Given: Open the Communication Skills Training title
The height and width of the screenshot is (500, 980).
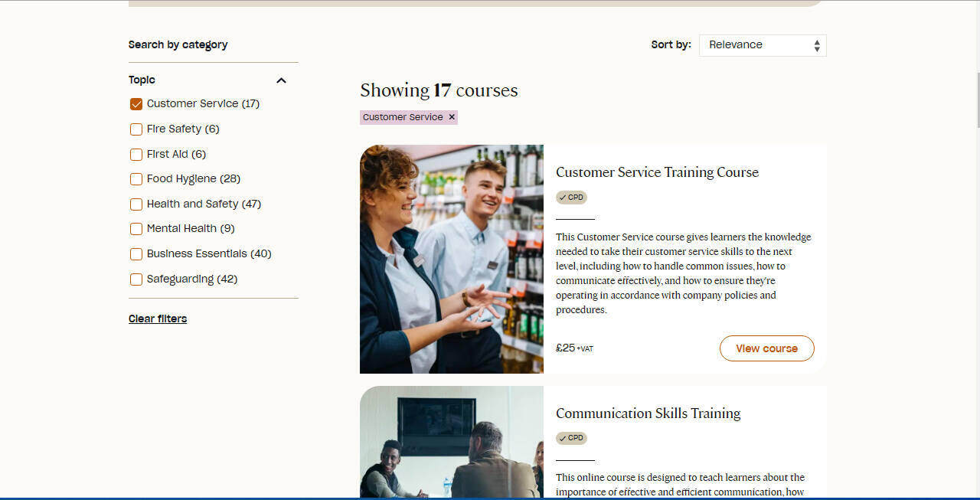Looking at the screenshot, I should [648, 413].
